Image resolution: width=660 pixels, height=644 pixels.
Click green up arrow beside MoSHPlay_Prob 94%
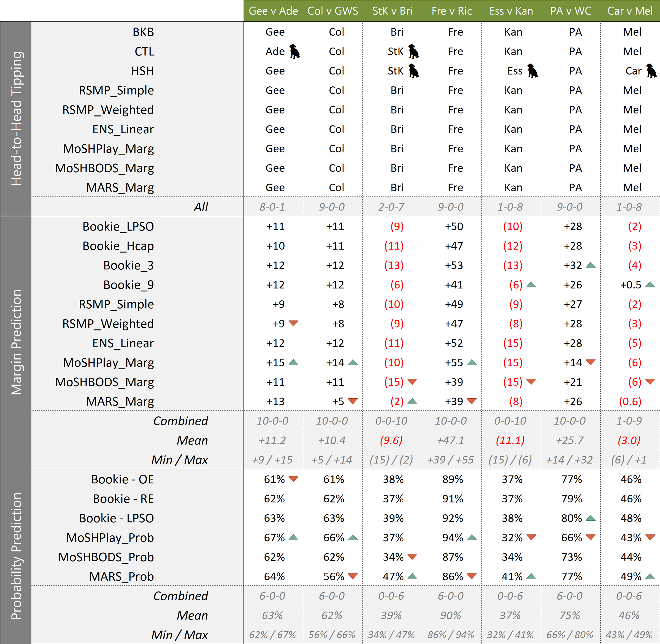472,538
